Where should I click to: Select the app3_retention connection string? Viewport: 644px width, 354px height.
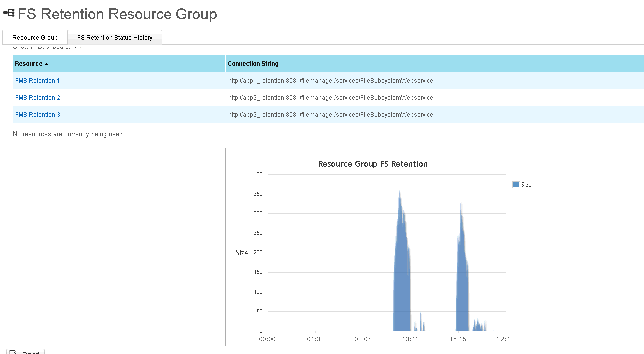330,115
